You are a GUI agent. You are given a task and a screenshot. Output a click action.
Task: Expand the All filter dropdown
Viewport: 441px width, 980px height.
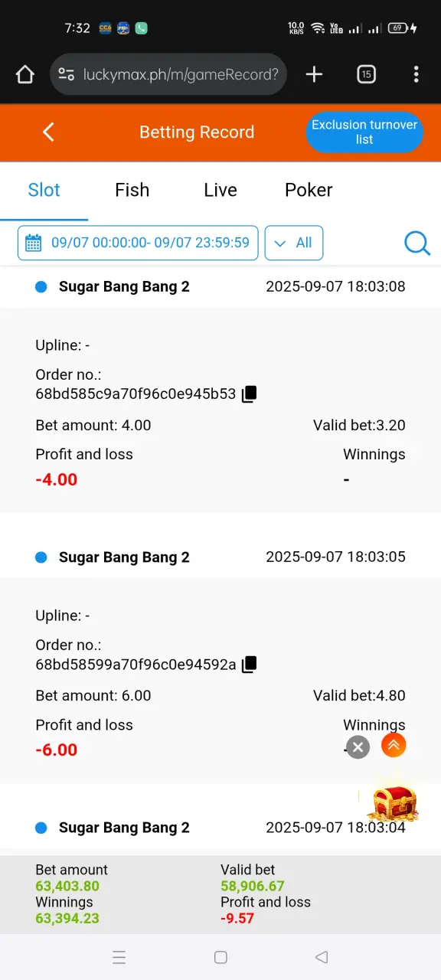click(x=294, y=243)
